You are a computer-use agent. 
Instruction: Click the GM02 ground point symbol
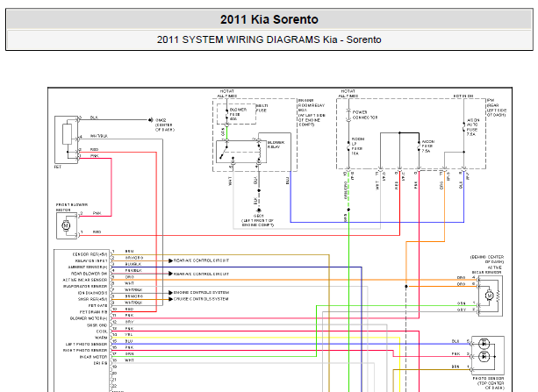(x=150, y=120)
